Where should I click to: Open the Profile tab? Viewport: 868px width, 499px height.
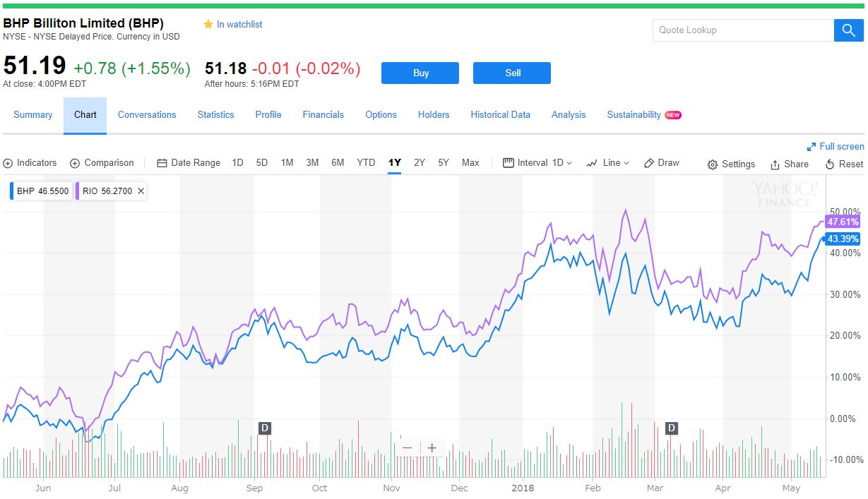pyautogui.click(x=268, y=115)
